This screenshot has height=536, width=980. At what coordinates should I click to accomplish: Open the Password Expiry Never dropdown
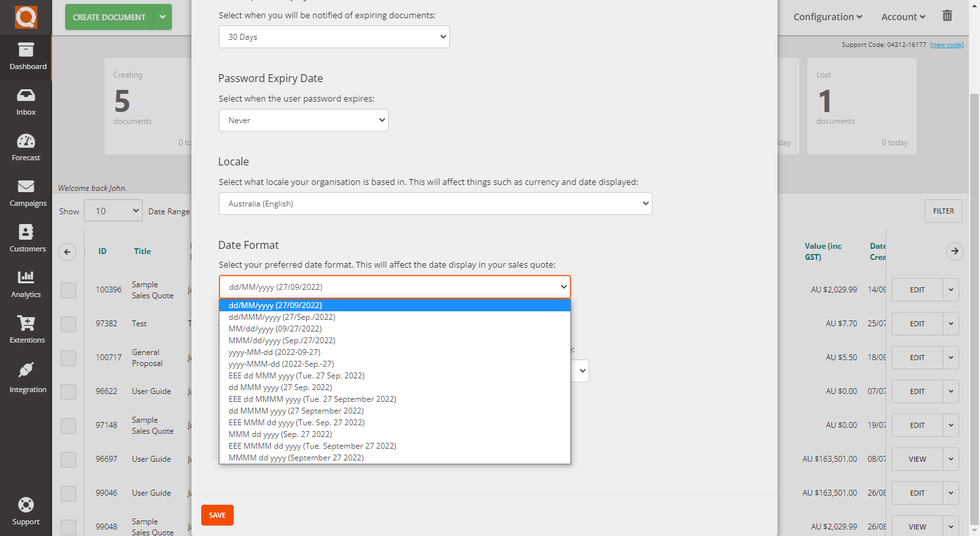point(303,120)
